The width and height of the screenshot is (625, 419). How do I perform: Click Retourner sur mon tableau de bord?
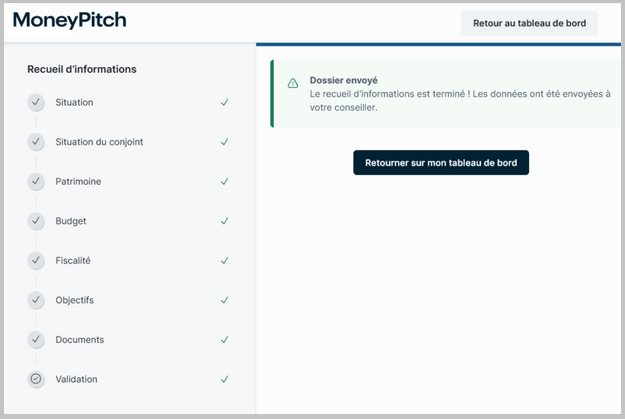440,163
